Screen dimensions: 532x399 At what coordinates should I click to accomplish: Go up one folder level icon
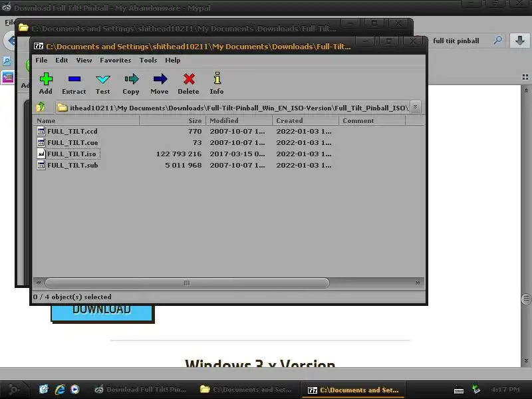tap(41, 107)
